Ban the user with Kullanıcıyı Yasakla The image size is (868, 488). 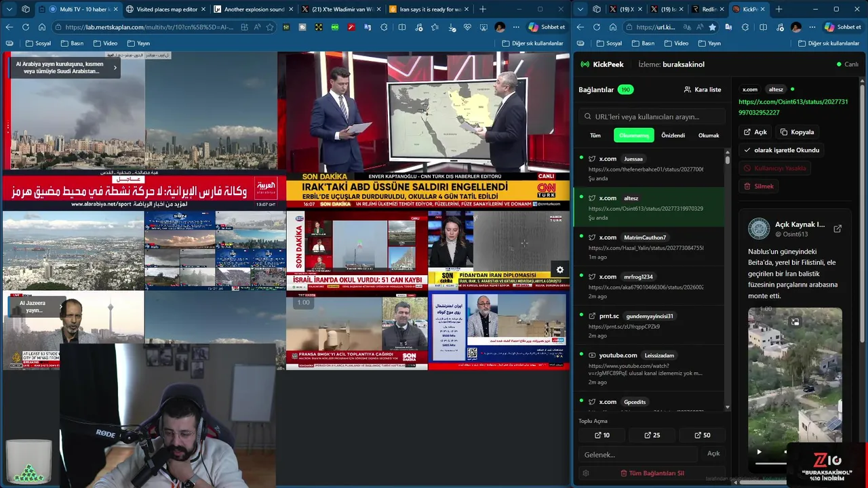[x=775, y=168]
